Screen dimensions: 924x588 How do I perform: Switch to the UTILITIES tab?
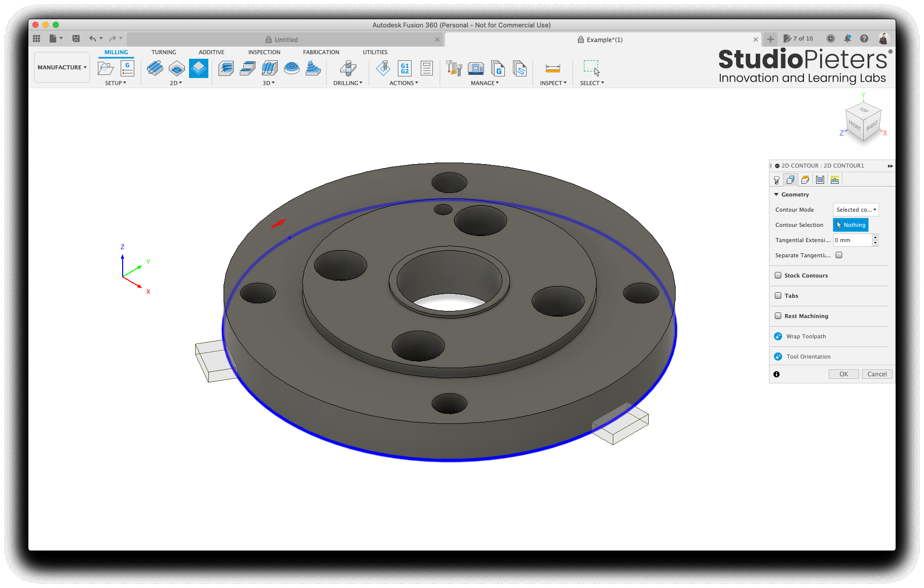point(375,52)
